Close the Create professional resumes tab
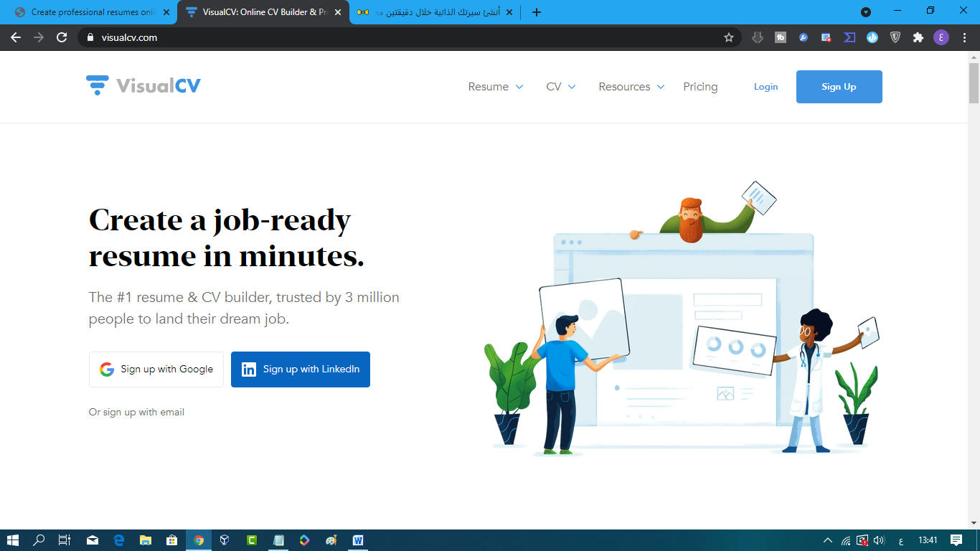Viewport: 980px width, 551px height. pos(166,12)
